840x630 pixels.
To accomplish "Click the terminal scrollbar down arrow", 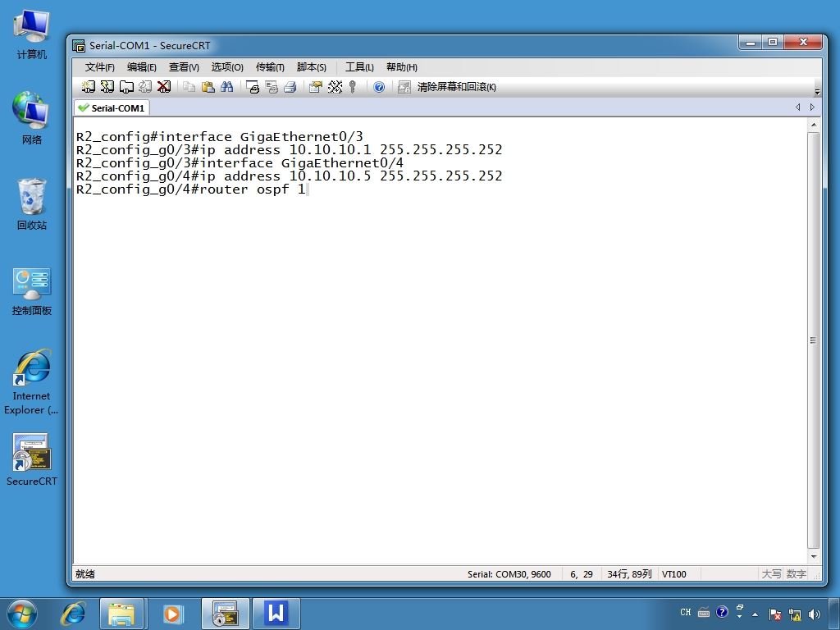I will pos(813,557).
